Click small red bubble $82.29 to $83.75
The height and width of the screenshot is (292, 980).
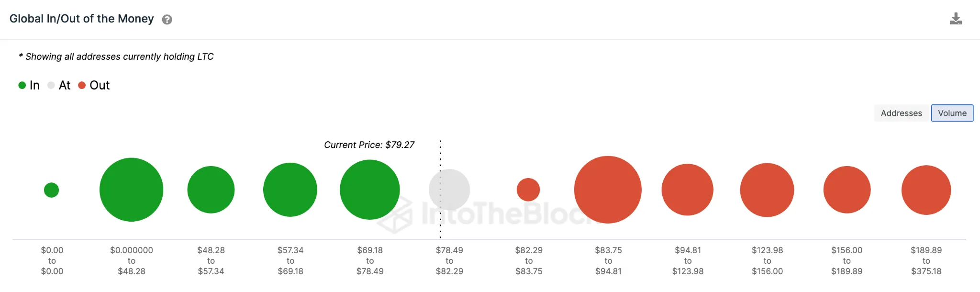528,190
